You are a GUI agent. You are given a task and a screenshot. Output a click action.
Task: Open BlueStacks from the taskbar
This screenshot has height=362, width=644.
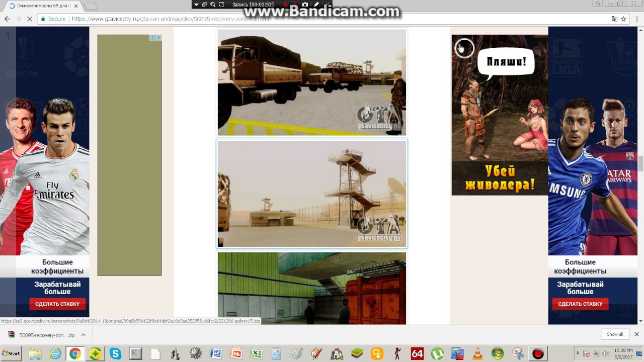[357, 353]
